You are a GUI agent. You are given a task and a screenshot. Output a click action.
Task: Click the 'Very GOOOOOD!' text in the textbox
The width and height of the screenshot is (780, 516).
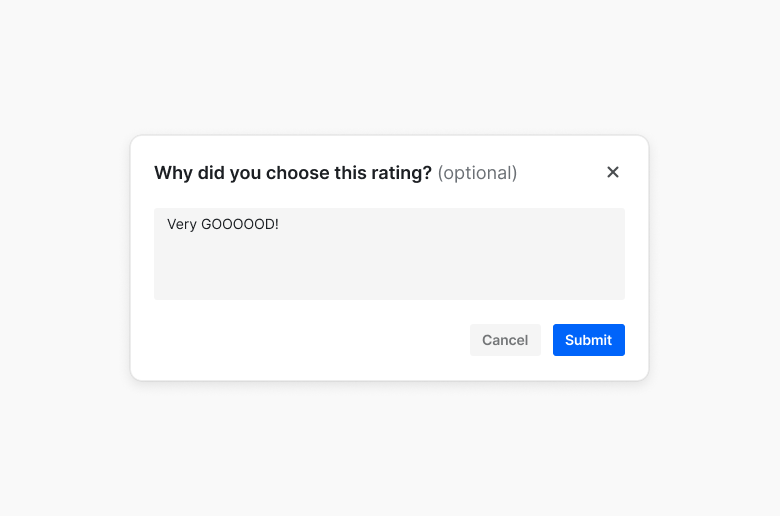pyautogui.click(x=222, y=224)
